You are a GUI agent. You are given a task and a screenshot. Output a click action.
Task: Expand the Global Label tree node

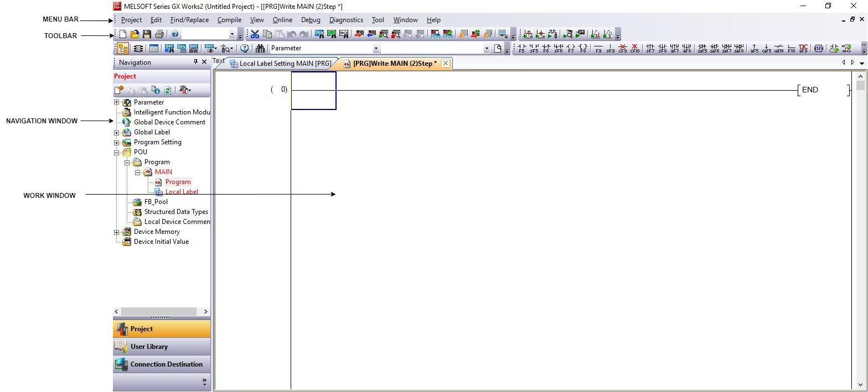(116, 132)
